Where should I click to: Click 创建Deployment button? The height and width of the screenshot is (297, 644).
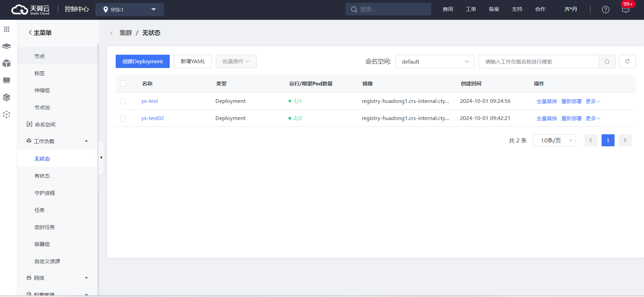pos(143,62)
